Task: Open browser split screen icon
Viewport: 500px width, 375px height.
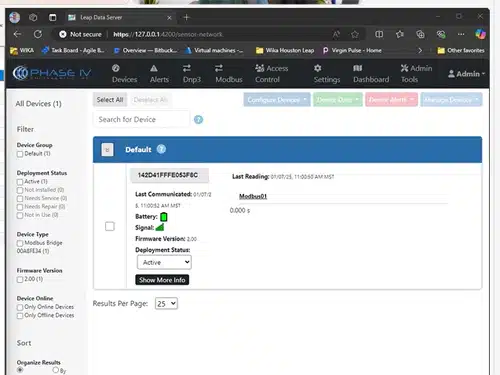Action: click(x=379, y=34)
